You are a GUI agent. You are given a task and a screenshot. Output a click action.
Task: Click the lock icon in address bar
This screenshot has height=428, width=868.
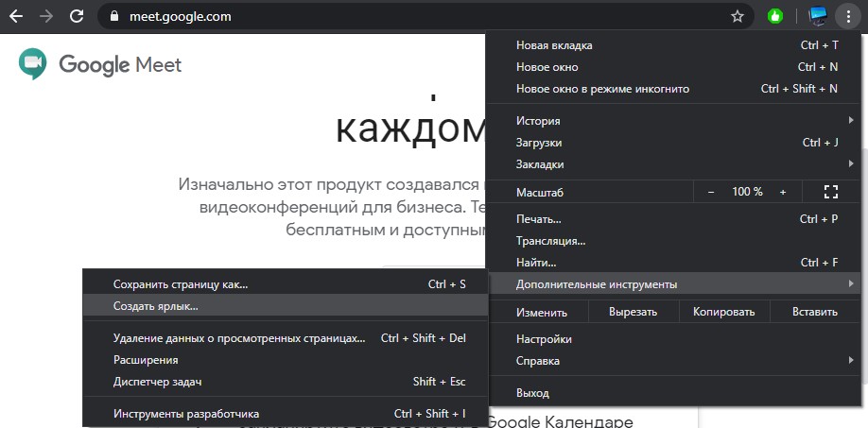click(x=114, y=17)
